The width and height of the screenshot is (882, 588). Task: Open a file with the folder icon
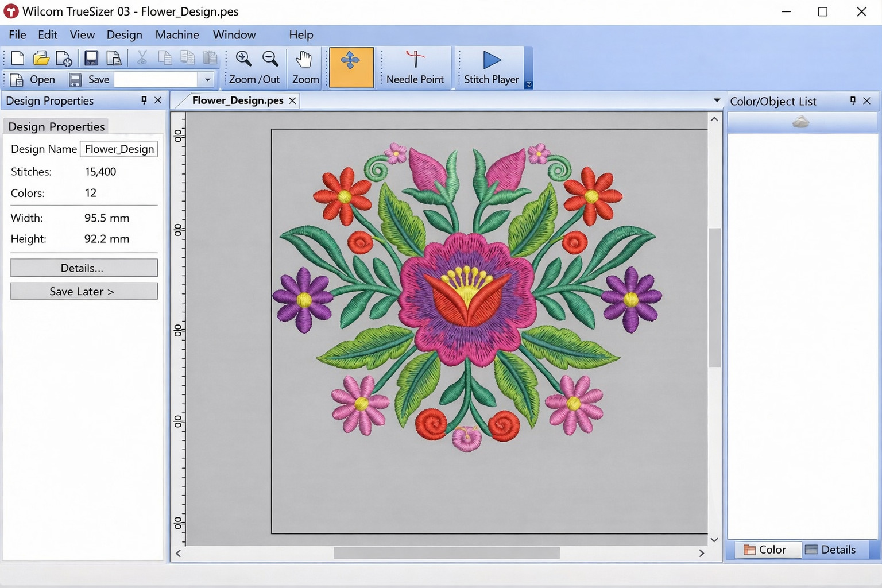coord(40,57)
